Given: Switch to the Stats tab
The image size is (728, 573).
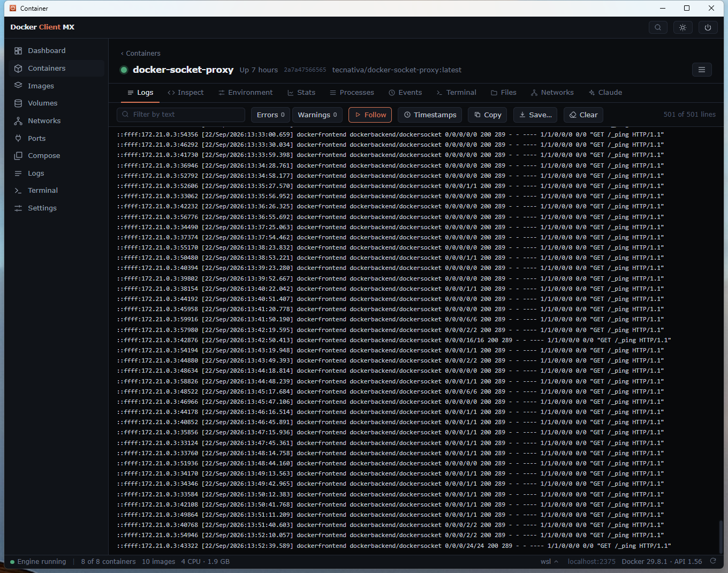Looking at the screenshot, I should click(x=301, y=92).
